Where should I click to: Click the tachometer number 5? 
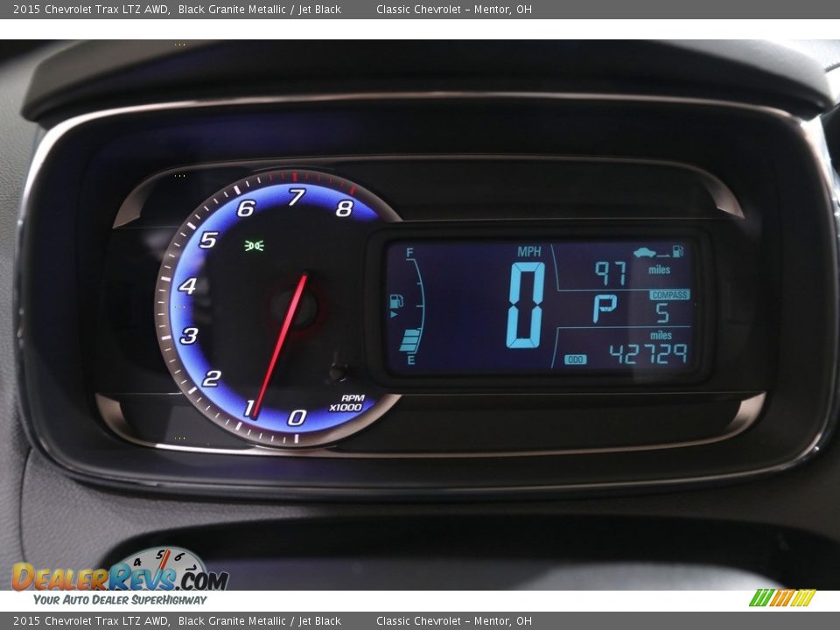pos(208,240)
